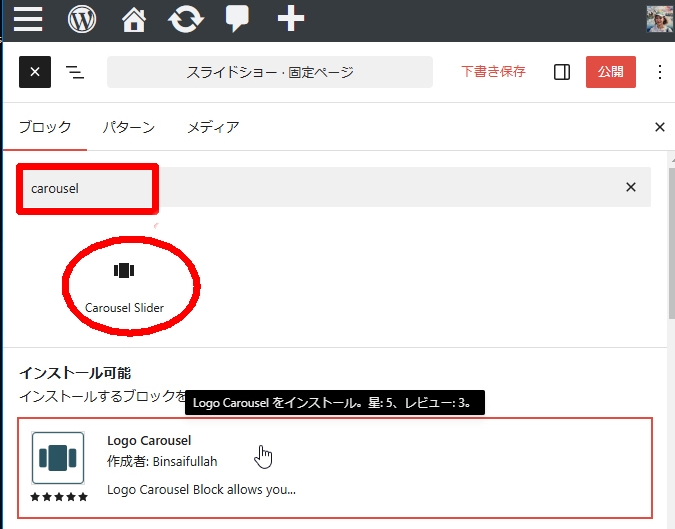
Task: Click the 下書き保存 save draft button
Action: 493,72
